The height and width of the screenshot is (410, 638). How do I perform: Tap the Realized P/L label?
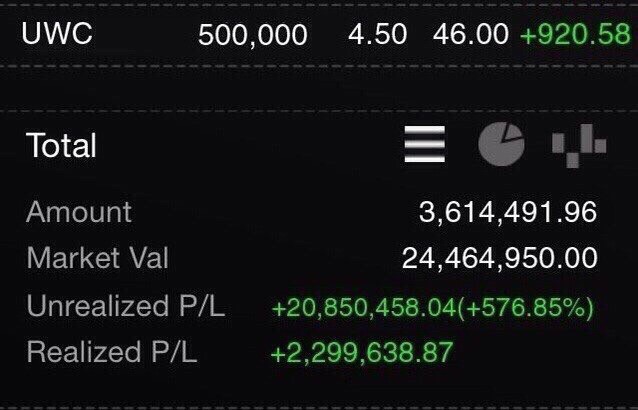[x=112, y=352]
